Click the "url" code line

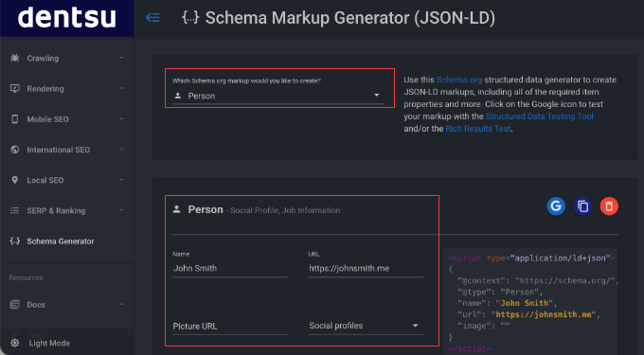pos(529,314)
